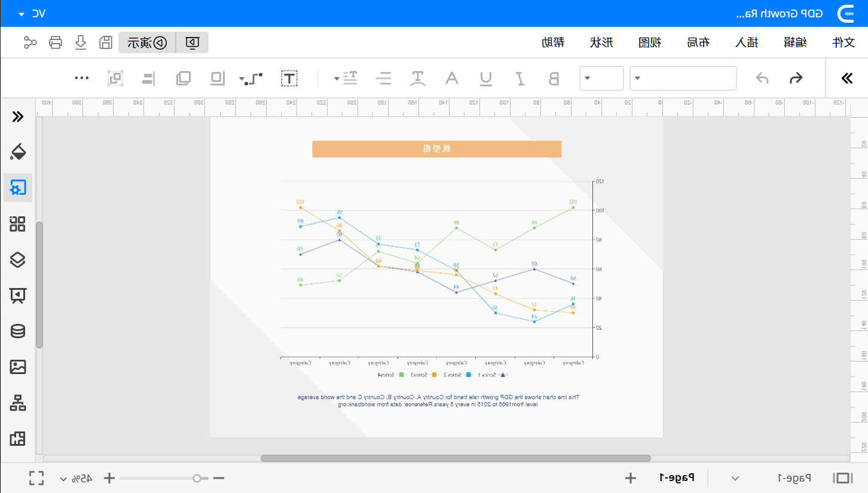
Task: Open the 帮助 (Help) menu
Action: pyautogui.click(x=554, y=42)
